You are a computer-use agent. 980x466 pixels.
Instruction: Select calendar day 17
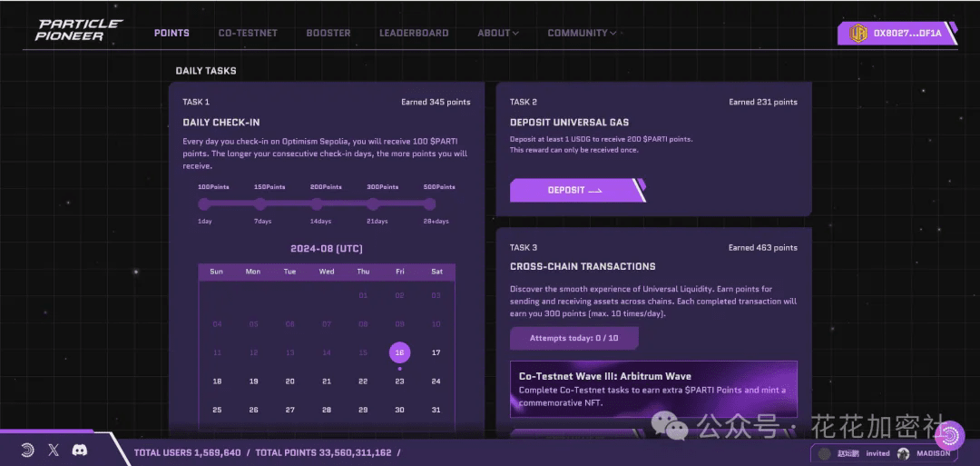[x=436, y=352]
